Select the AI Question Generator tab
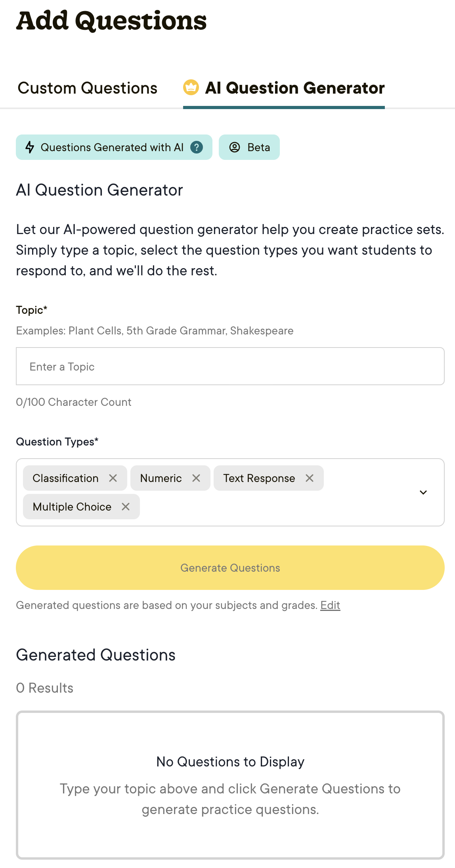Image resolution: width=455 pixels, height=868 pixels. (294, 88)
